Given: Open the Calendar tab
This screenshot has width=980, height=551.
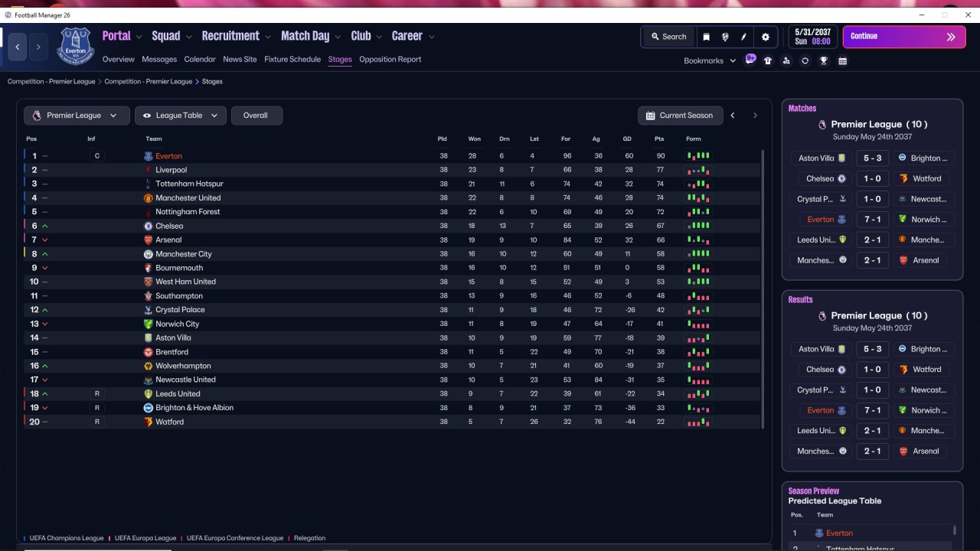Looking at the screenshot, I should (x=200, y=59).
